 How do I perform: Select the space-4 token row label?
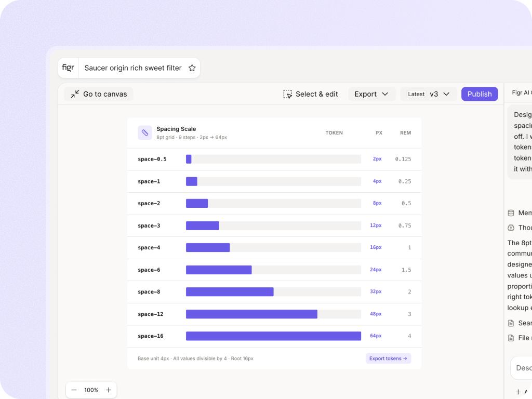(149, 248)
